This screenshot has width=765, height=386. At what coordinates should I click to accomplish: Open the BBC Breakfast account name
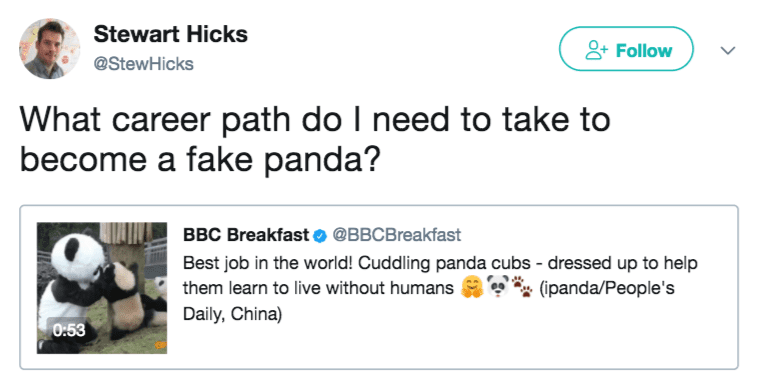(246, 235)
